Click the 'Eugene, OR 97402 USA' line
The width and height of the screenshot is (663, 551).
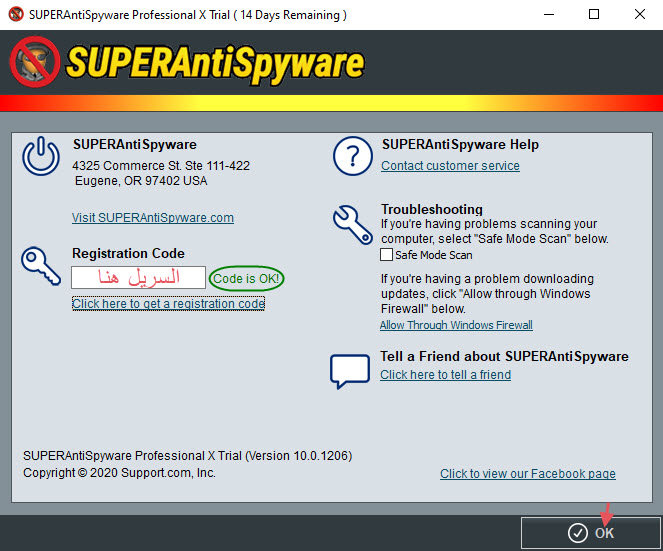point(141,181)
